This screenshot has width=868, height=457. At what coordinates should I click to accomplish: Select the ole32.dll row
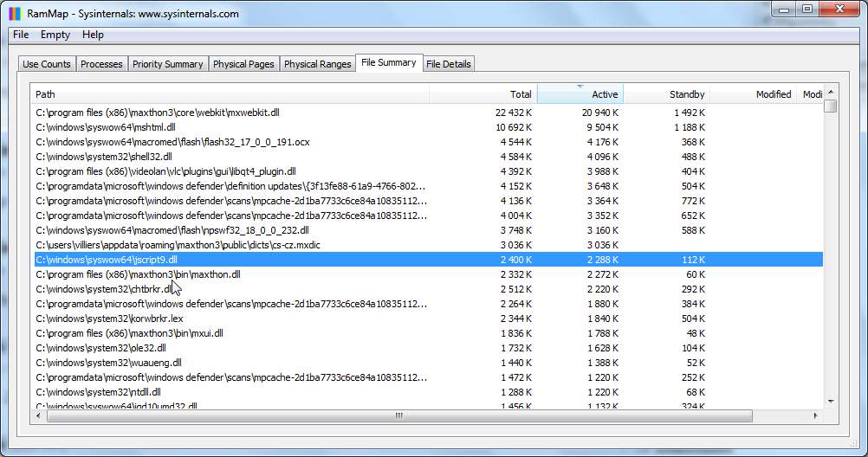point(429,347)
